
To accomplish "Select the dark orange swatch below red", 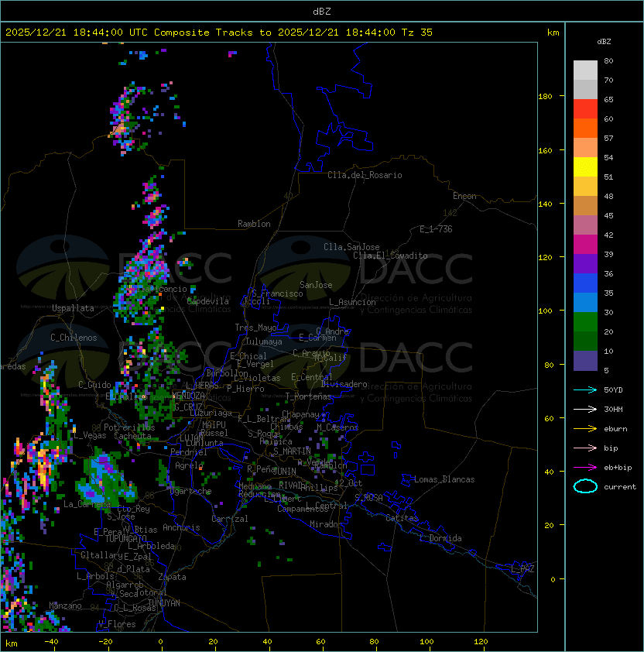I will (x=585, y=128).
